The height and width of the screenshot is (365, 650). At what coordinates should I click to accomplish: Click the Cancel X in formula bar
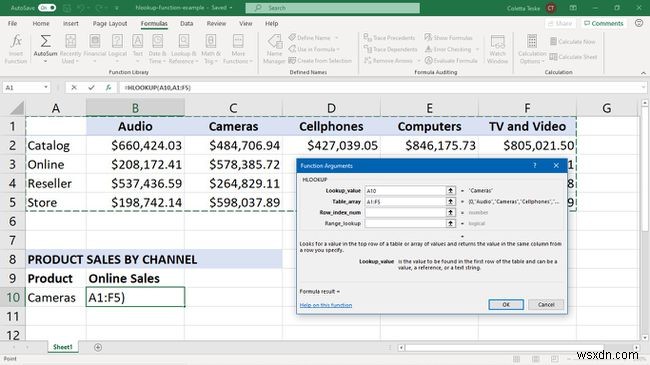(x=74, y=88)
